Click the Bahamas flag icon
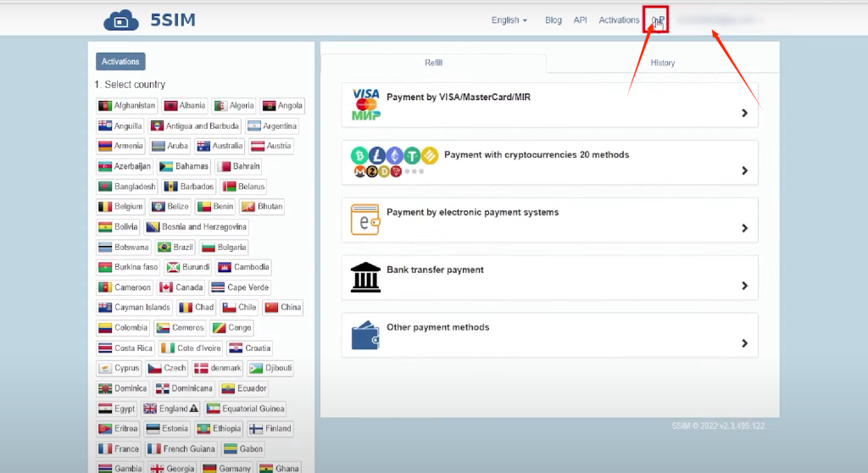868x473 pixels. point(165,166)
